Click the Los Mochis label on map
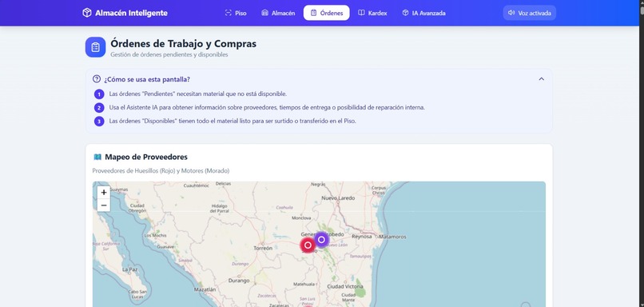644x307 pixels. click(x=156, y=236)
